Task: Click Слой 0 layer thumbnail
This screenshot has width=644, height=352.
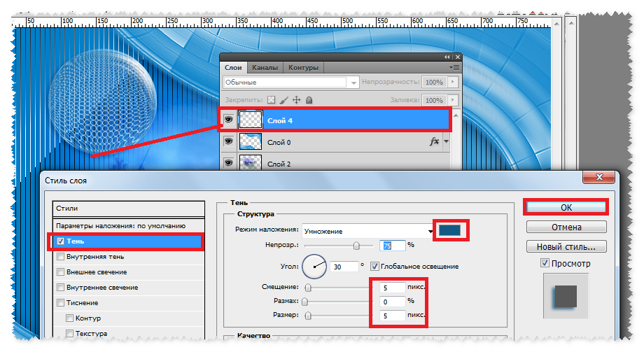Action: (250, 141)
